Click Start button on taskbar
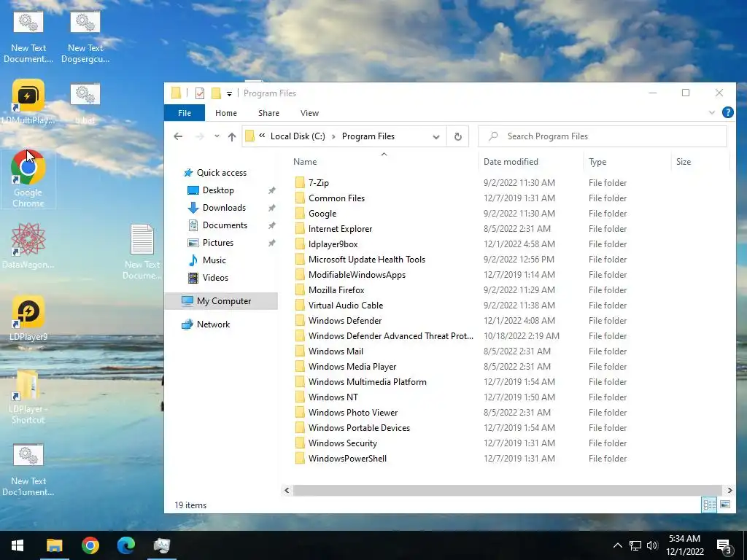Viewport: 747px width, 560px height. (x=18, y=545)
